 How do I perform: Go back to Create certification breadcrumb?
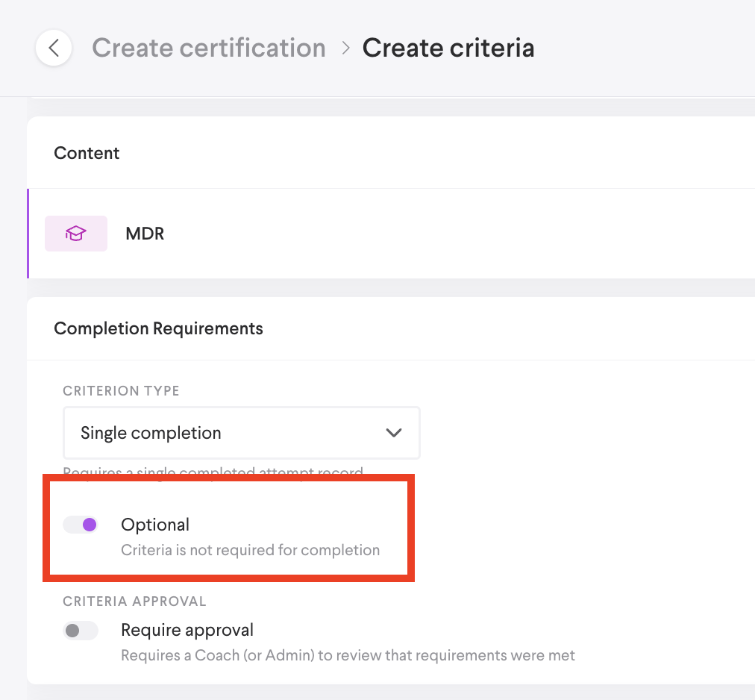click(x=209, y=48)
